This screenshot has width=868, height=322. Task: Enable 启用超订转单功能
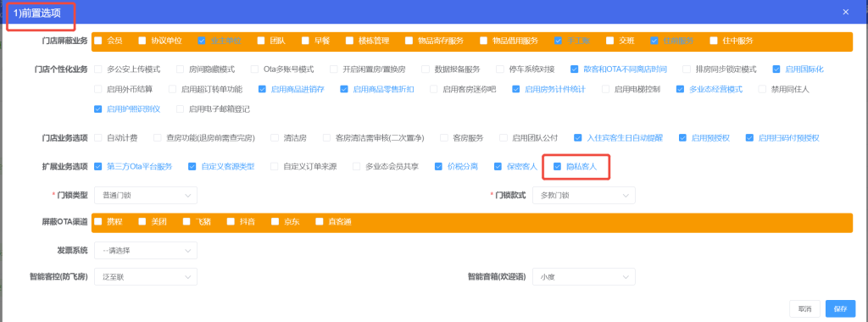point(172,89)
